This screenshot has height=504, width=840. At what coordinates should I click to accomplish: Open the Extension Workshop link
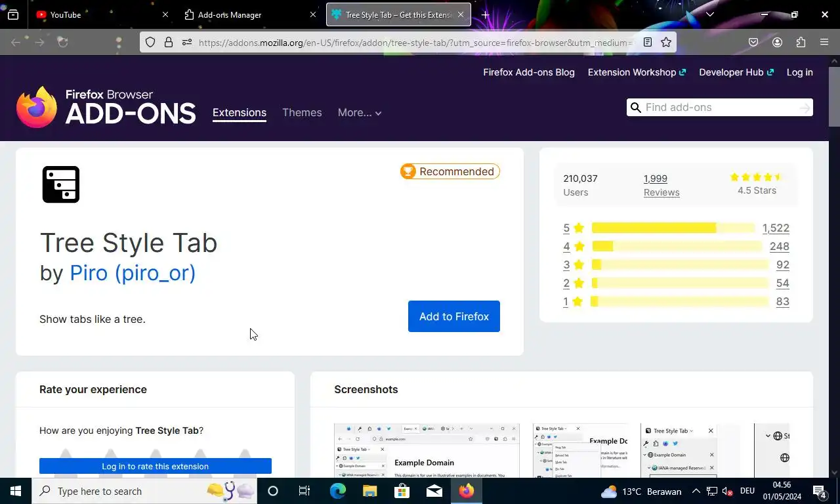637,72
